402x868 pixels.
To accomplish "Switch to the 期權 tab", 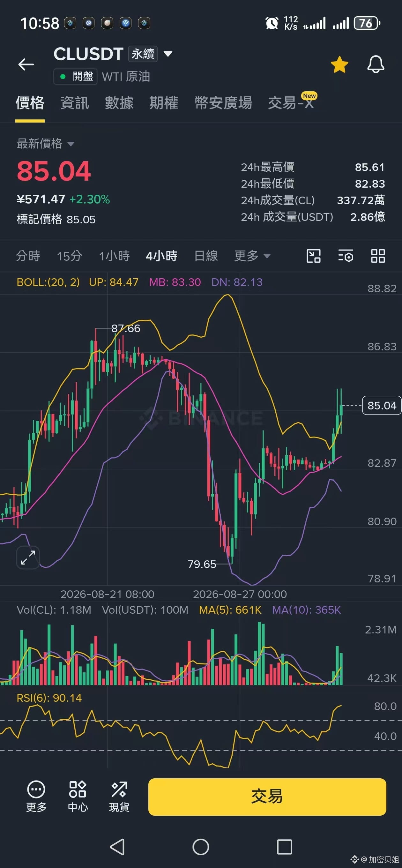I will pos(164,103).
